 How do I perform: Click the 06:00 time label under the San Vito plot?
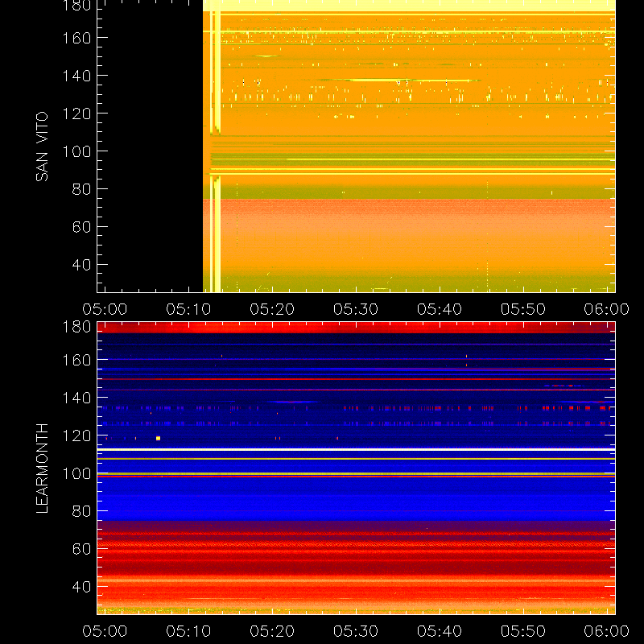pos(607,309)
